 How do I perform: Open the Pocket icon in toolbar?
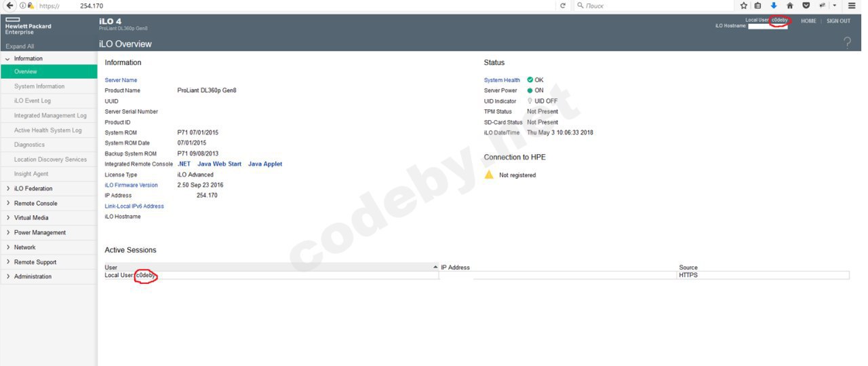pyautogui.click(x=806, y=5)
